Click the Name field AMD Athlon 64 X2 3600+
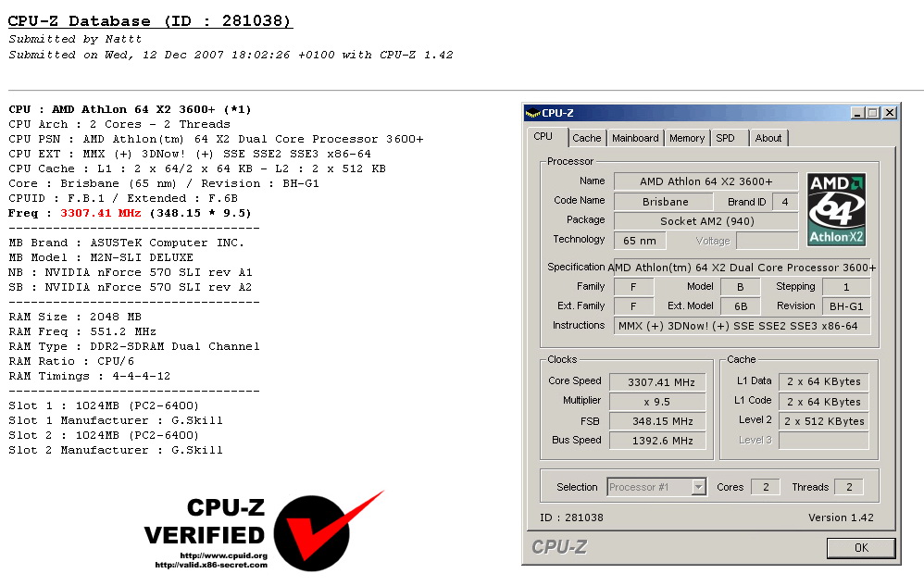 tap(706, 181)
